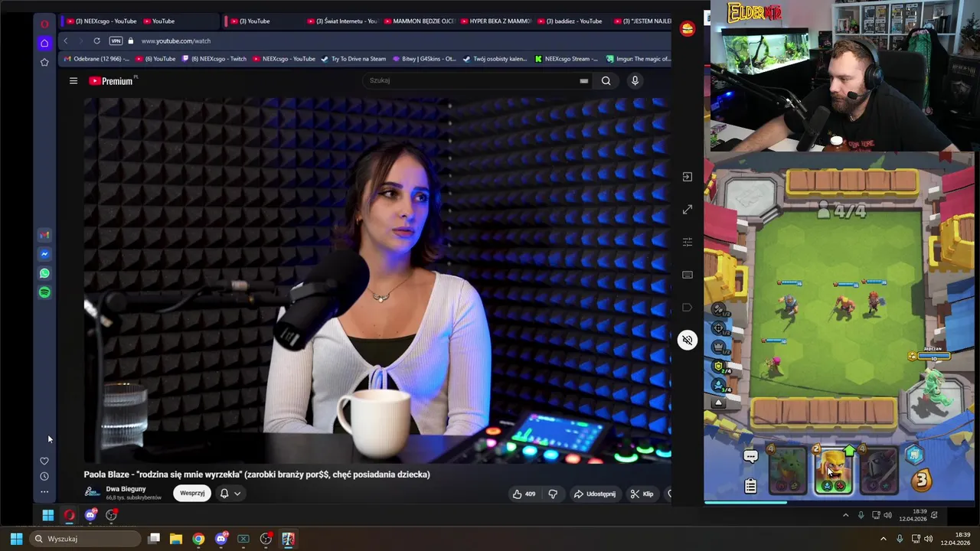This screenshot has width=980, height=551.
Task: Expand game traits panel up-arrow
Action: pos(718,403)
